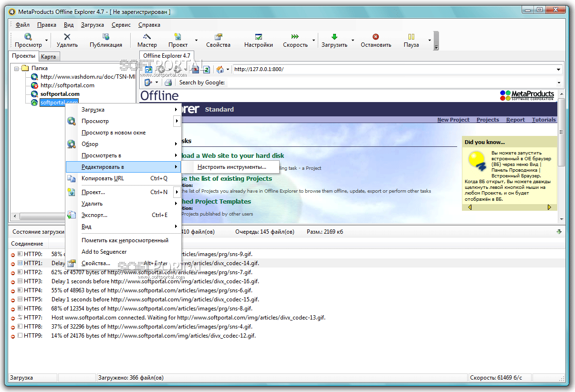Screen dimensions: 575x392
Task: Open dropdown arrow next to Home icon
Action: click(228, 70)
